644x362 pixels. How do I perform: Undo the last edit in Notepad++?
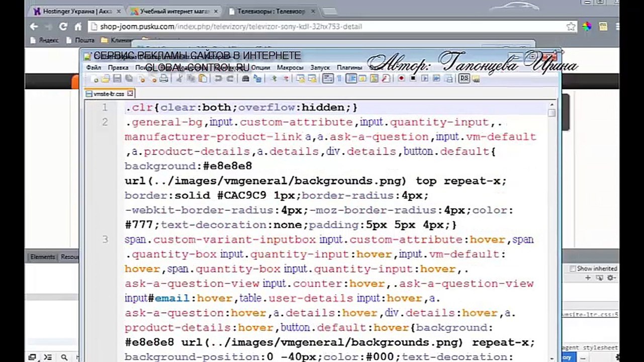(218, 78)
